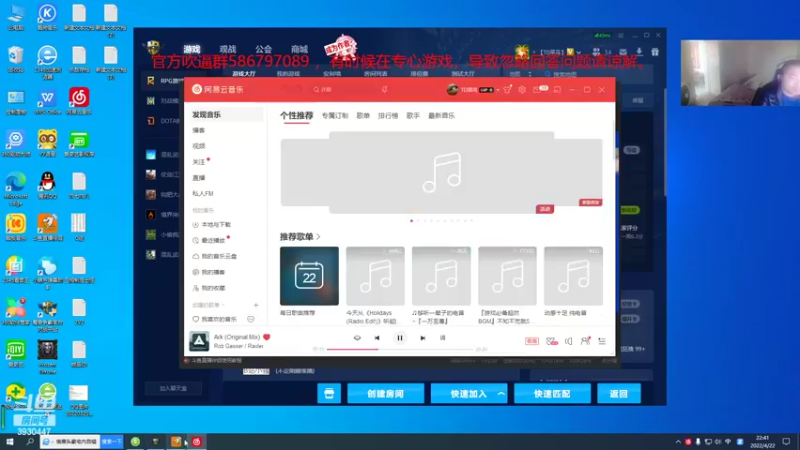
Task: Expand the user account dropdown arrow
Action: coord(498,90)
